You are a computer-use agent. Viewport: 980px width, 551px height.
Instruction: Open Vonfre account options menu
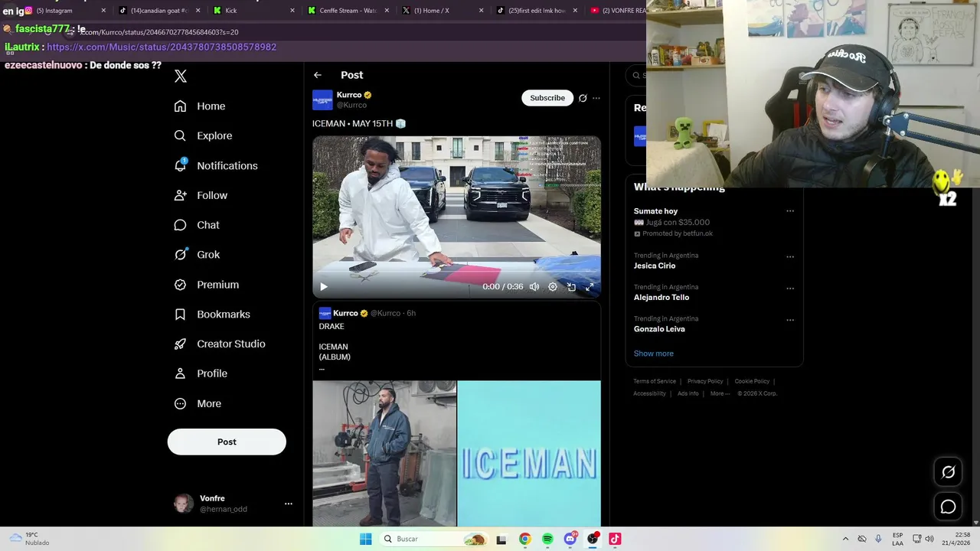pos(289,504)
